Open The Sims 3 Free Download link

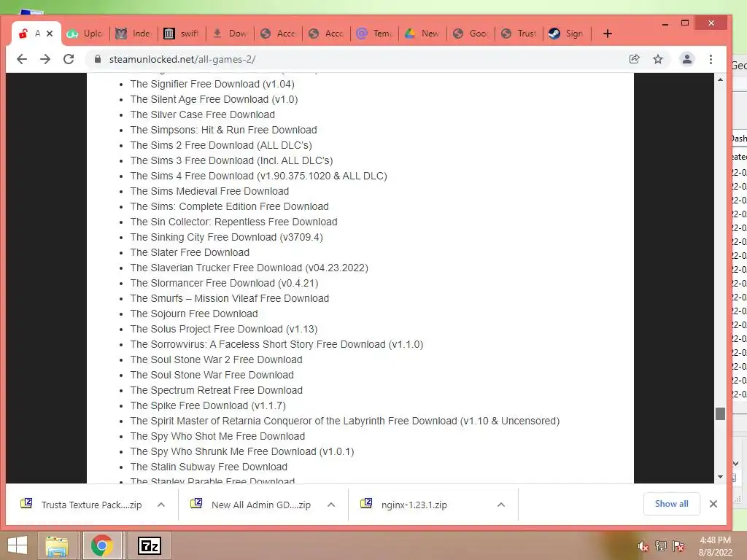coord(231,160)
